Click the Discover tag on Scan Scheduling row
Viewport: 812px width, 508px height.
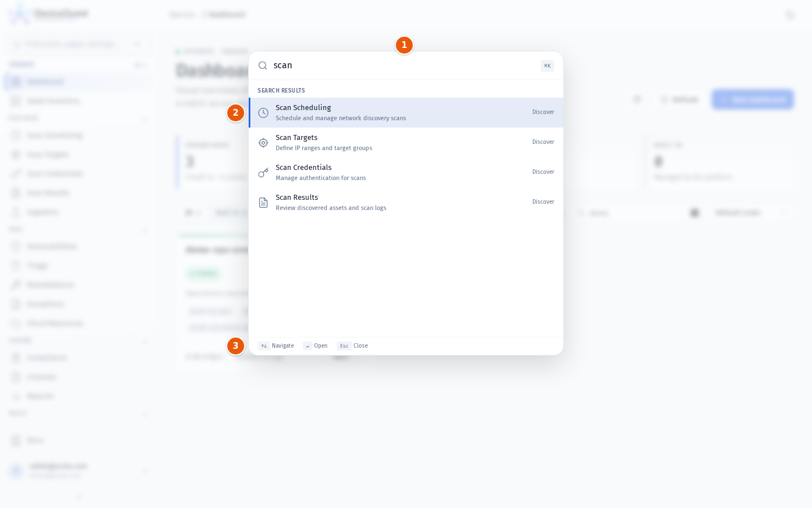point(543,112)
